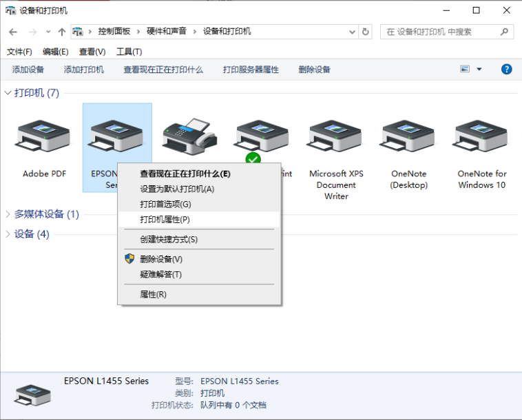Open the 工具(T) menu
Viewport: 522px width, 420px height.
(x=129, y=52)
